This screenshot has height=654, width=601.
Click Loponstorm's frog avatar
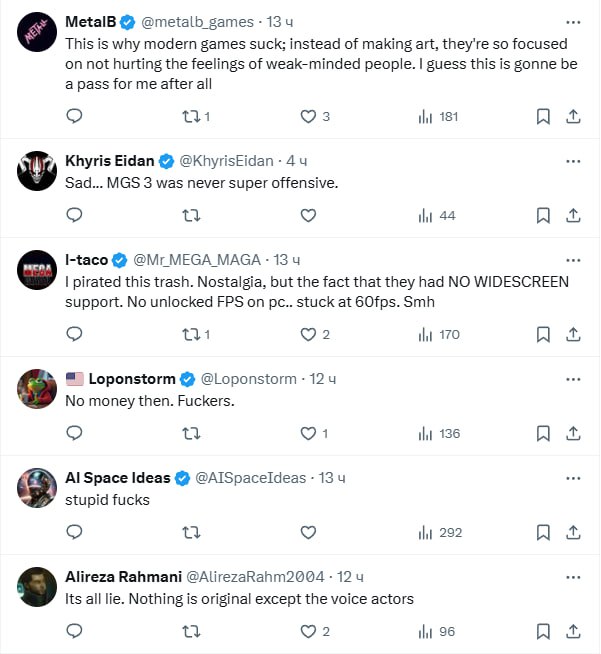tap(37, 390)
